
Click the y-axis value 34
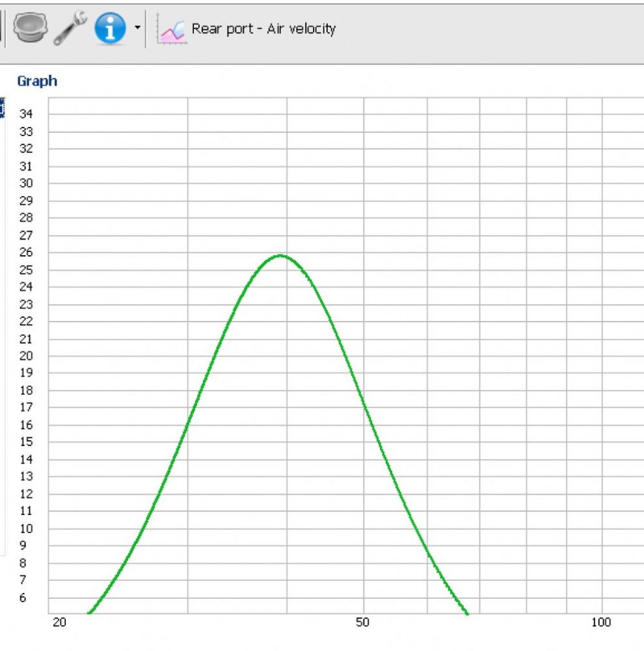coord(26,114)
